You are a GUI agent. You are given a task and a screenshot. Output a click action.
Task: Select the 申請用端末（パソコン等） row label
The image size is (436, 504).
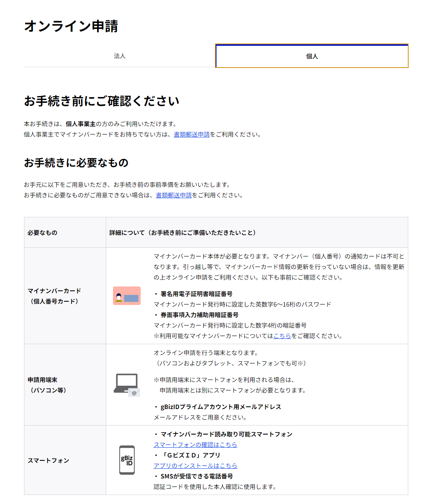point(47,385)
